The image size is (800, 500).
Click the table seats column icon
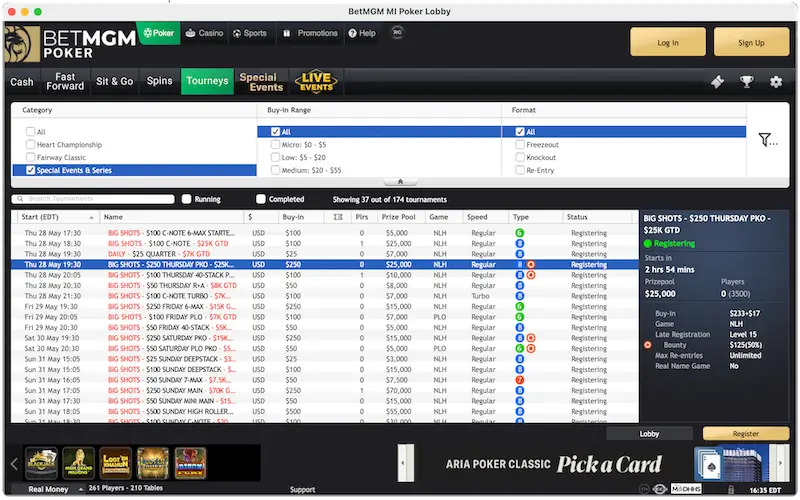point(338,217)
